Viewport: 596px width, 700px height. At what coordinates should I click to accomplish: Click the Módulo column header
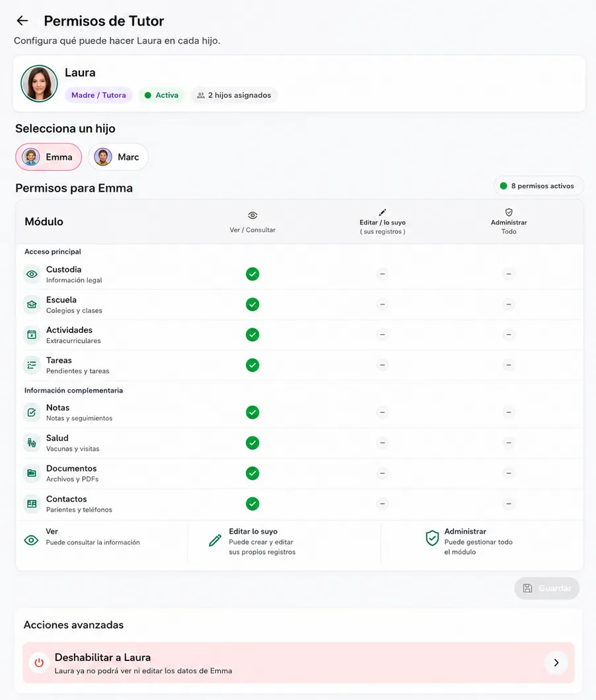pyautogui.click(x=44, y=221)
